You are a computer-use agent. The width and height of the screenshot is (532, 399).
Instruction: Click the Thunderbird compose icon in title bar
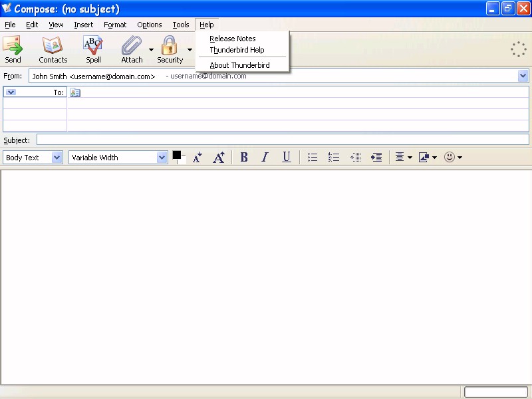pyautogui.click(x=6, y=8)
